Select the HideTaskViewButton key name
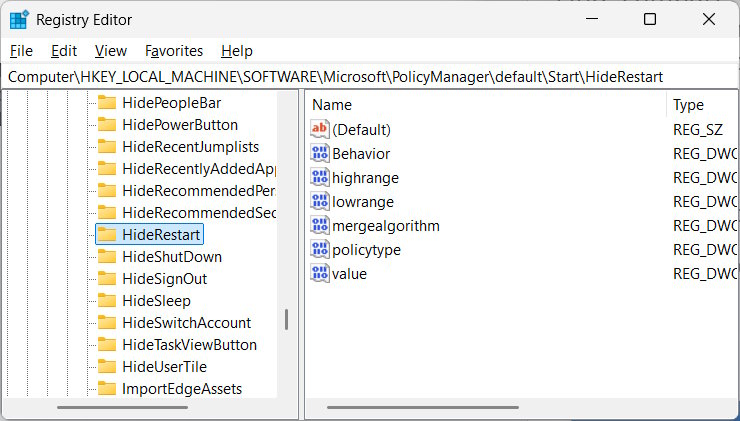The height and width of the screenshot is (421, 740). click(189, 345)
